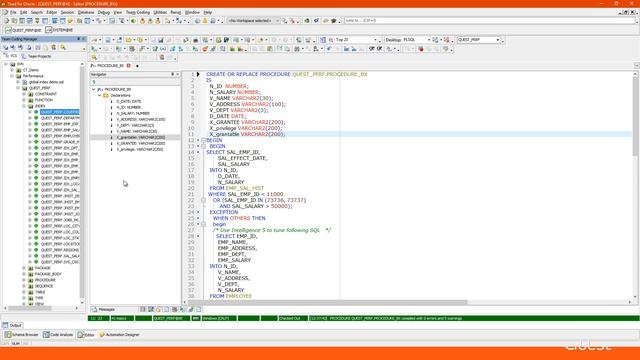The width and height of the screenshot is (640, 360).
Task: Open the File menu
Action: click(x=13, y=13)
